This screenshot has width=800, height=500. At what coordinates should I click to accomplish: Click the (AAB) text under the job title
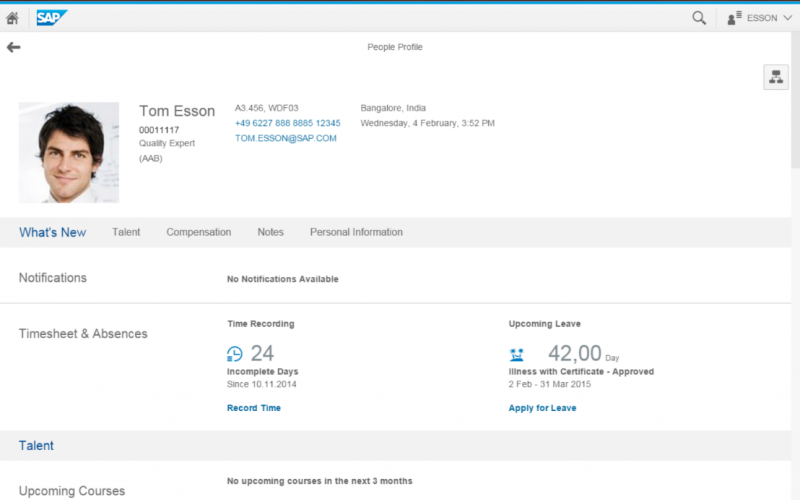point(151,159)
